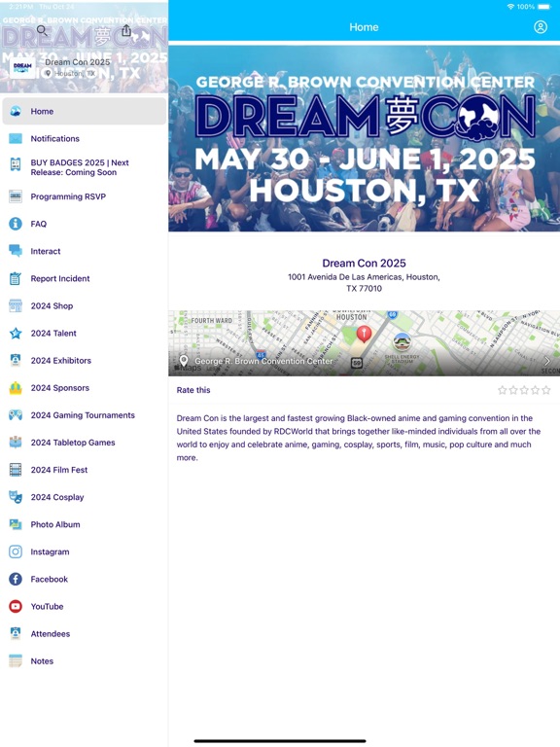Open the Facebook link label
The image size is (560, 747).
[x=49, y=580]
